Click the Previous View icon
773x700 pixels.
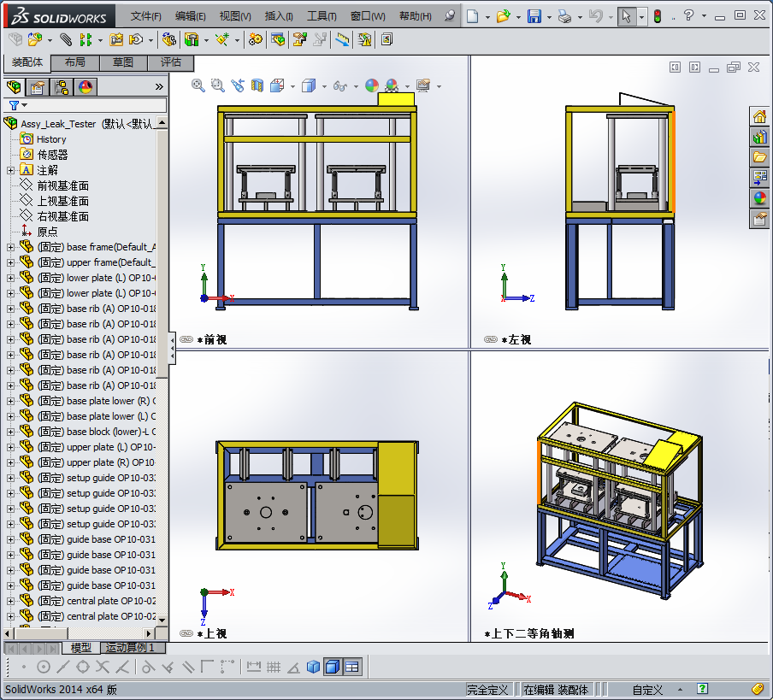click(238, 85)
